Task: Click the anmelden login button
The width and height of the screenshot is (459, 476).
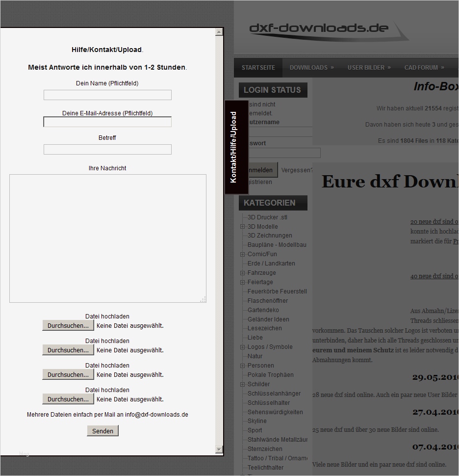Action: tap(263, 170)
